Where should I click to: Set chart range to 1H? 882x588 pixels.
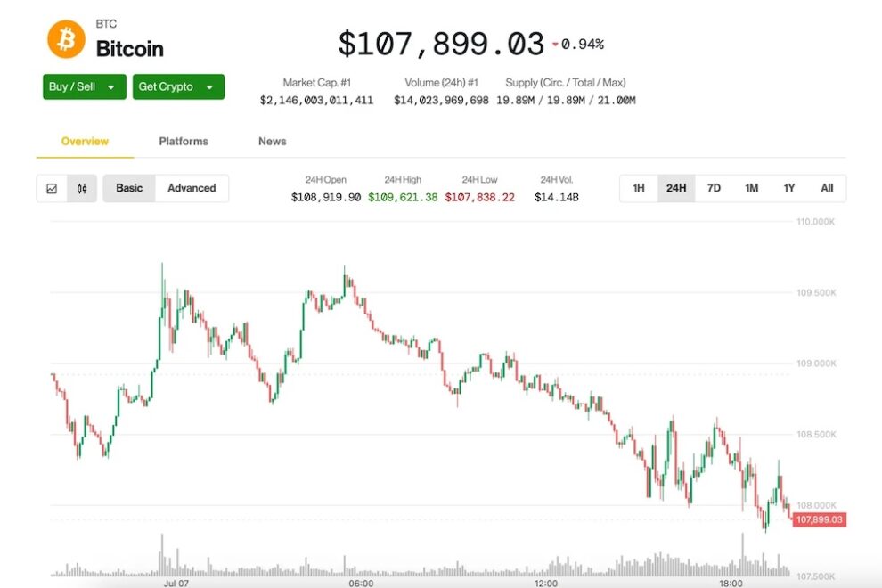[639, 188]
